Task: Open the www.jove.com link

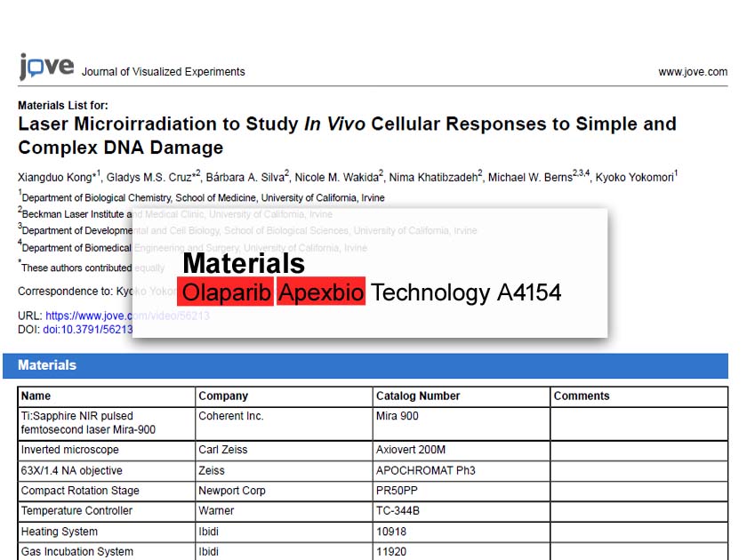Action: point(692,72)
